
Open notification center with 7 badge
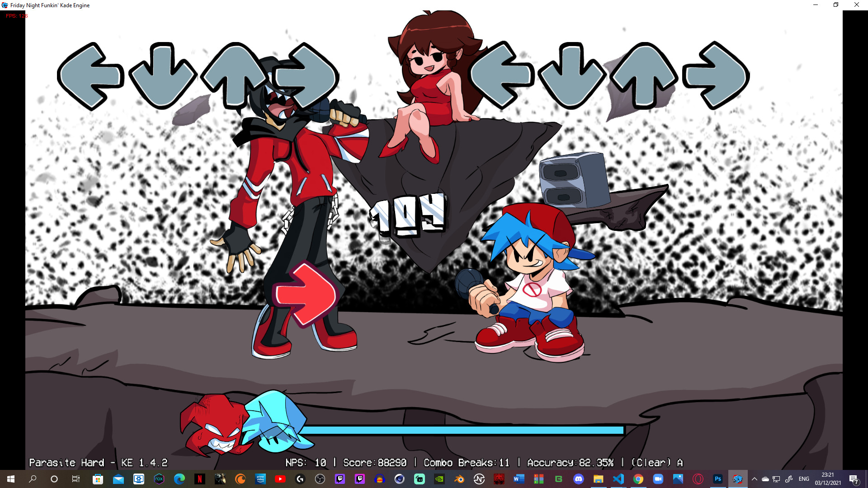pos(854,479)
